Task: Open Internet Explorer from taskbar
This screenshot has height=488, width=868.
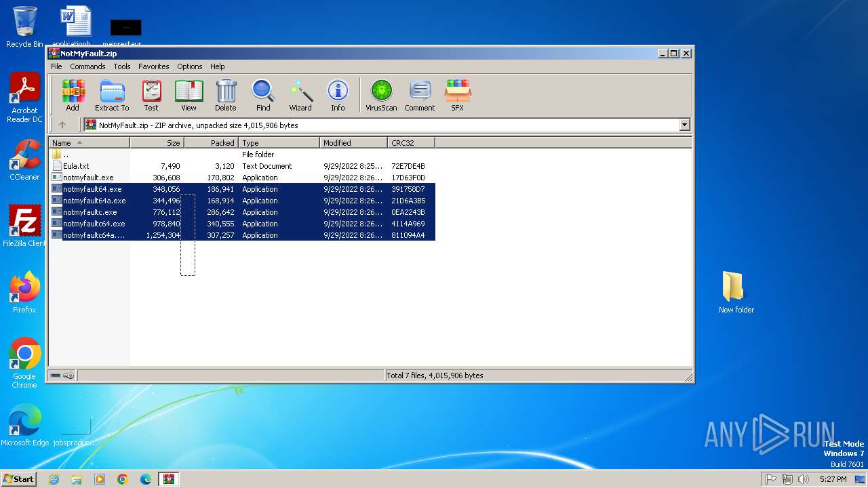Action: tap(54, 479)
